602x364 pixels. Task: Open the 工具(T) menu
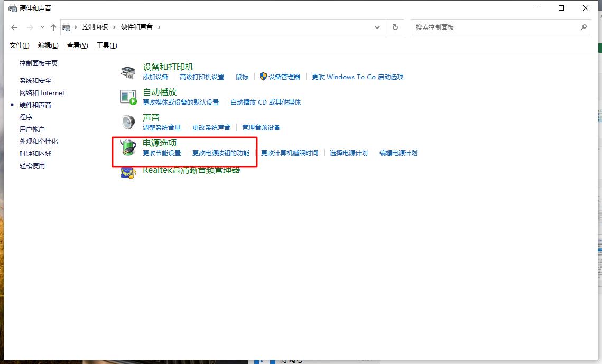coord(107,45)
